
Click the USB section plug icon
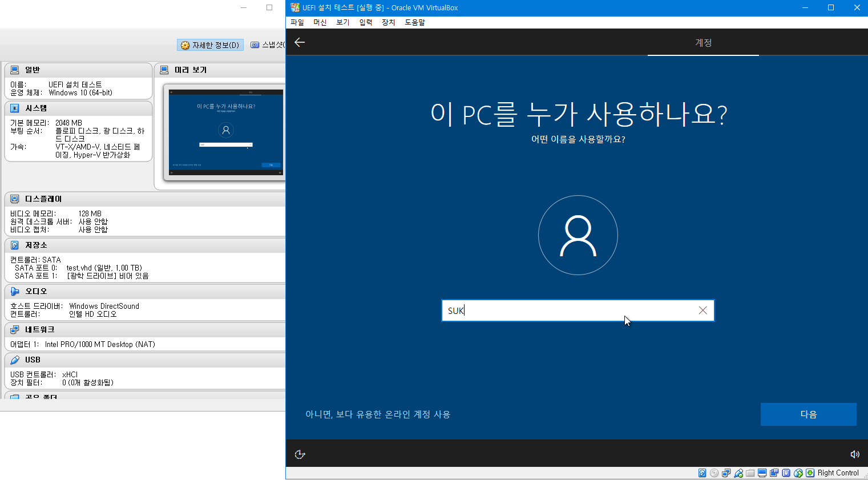pyautogui.click(x=15, y=360)
